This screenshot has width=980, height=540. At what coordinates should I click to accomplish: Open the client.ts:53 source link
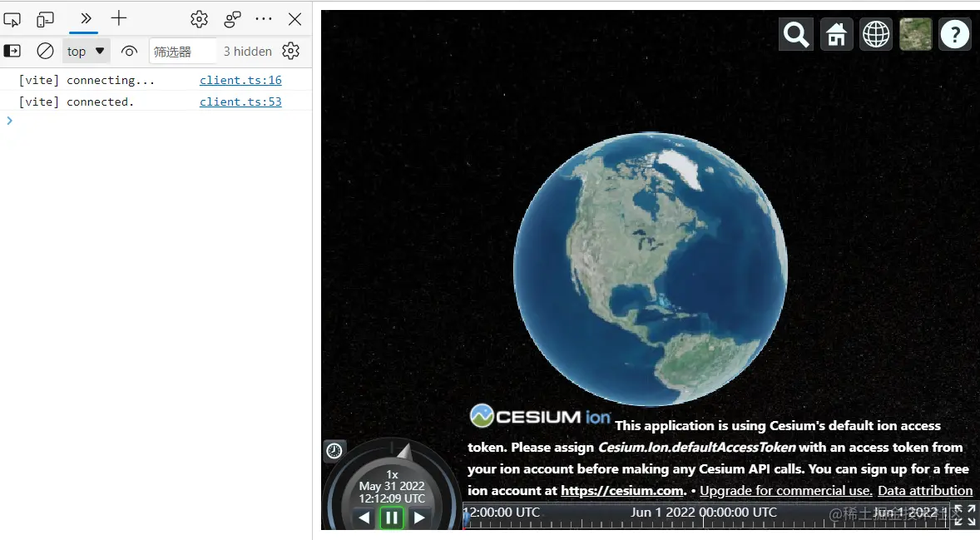tap(240, 102)
